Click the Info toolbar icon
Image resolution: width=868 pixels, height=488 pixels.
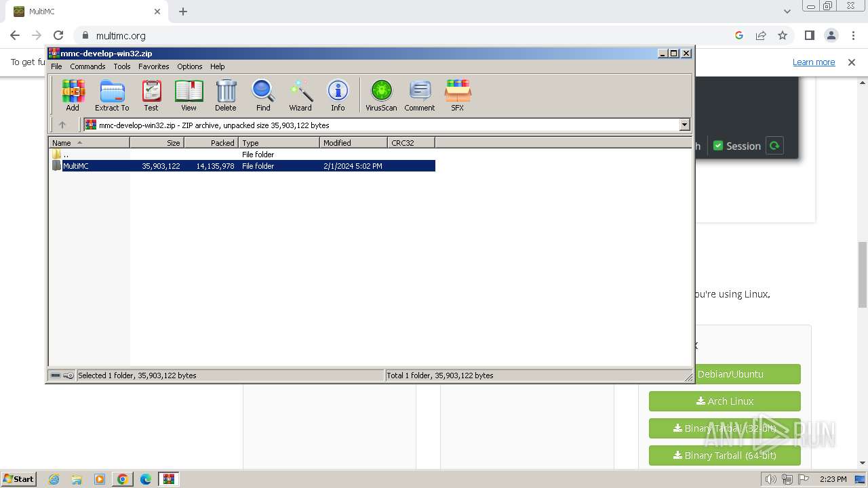[338, 95]
